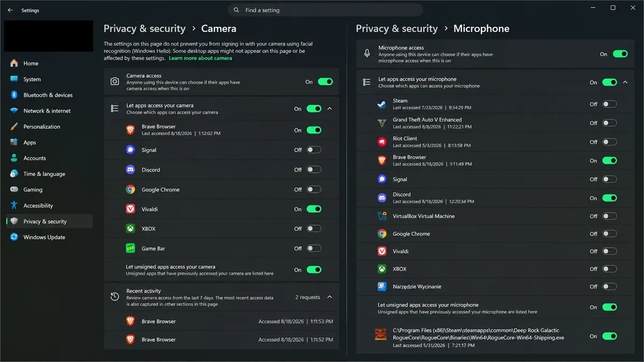Click Privacy & security breadcrumb above Camera
This screenshot has height=362, width=644.
[x=144, y=28]
